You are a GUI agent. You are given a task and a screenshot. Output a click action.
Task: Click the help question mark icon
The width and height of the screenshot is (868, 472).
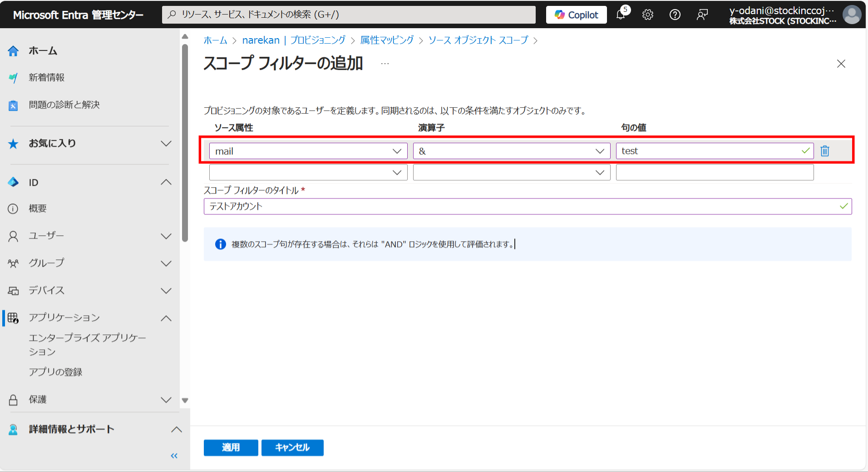675,15
